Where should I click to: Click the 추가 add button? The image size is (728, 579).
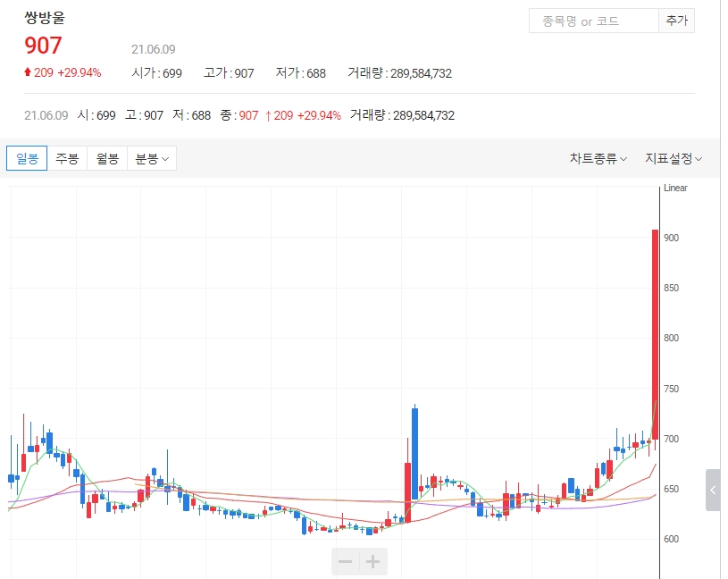pos(676,21)
